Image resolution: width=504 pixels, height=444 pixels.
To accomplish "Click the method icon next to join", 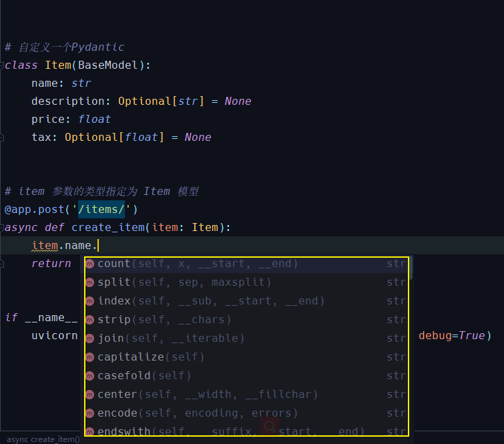I will [90, 339].
